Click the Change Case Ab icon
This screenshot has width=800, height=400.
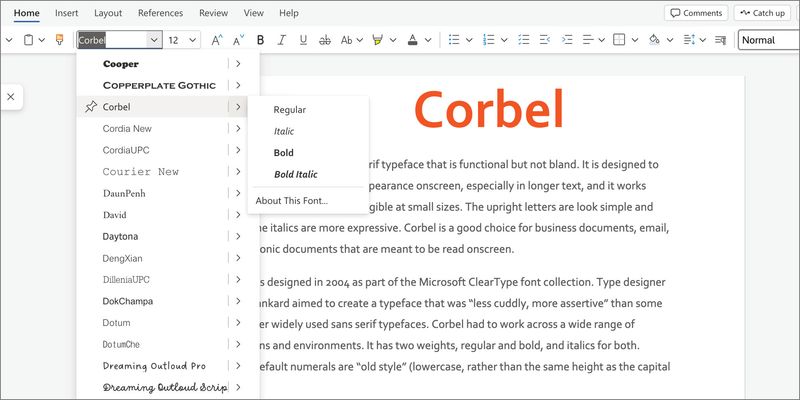point(346,40)
